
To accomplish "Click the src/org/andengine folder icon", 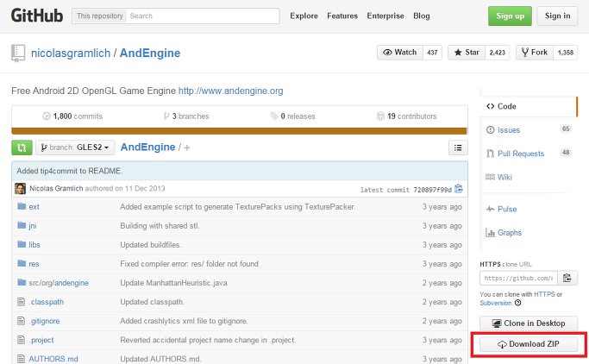I will 22,282.
